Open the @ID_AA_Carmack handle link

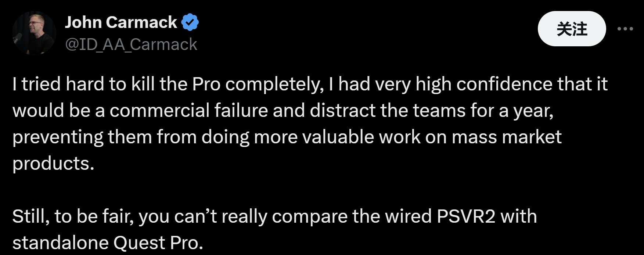coord(131,44)
